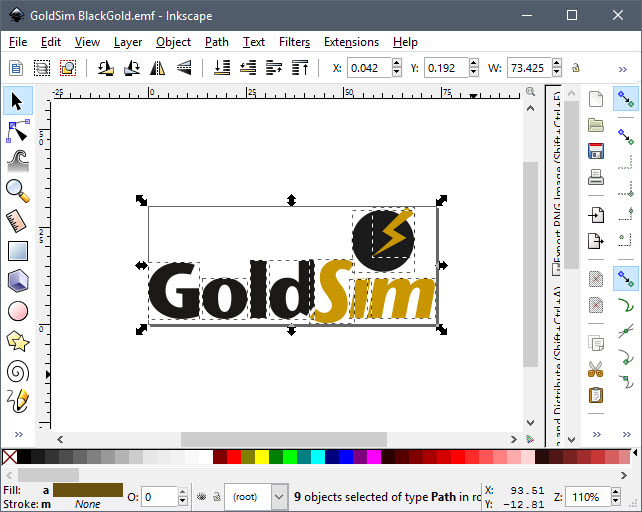The width and height of the screenshot is (642, 512).
Task: Flip selection vertically
Action: pos(184,68)
